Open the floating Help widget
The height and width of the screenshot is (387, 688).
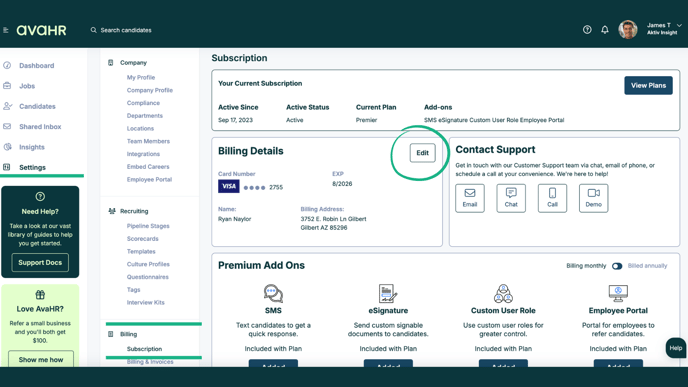tap(676, 348)
